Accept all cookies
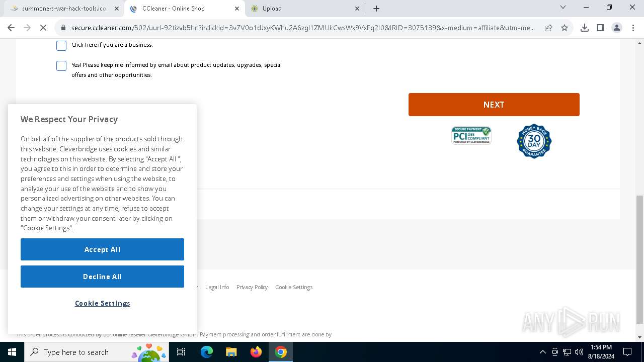This screenshot has width=644, height=362. click(x=102, y=249)
